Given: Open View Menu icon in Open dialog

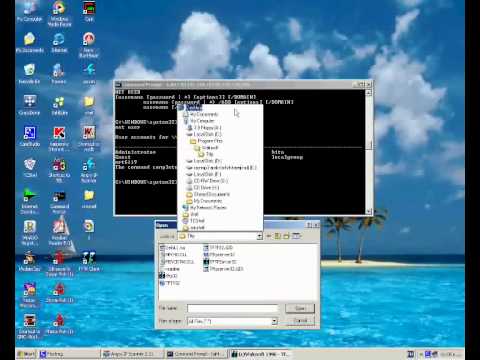Looking at the screenshot, I should 296,236.
